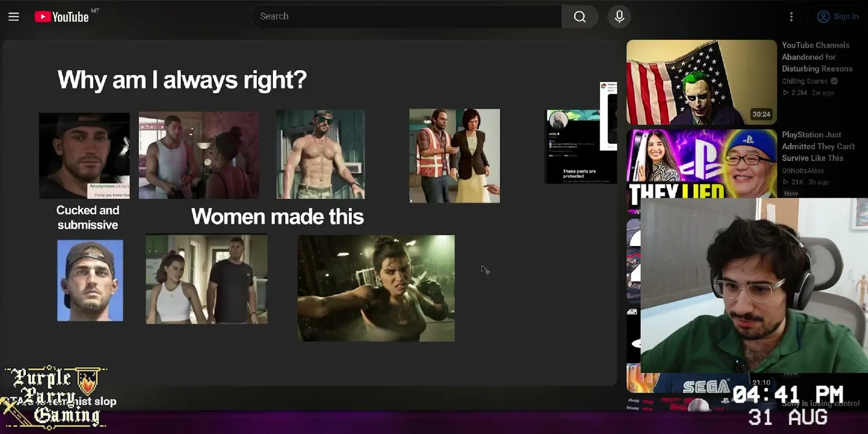
Task: Open 'YouTube Channels Abandoned for Disturbing Reasons' title
Action: [817, 57]
